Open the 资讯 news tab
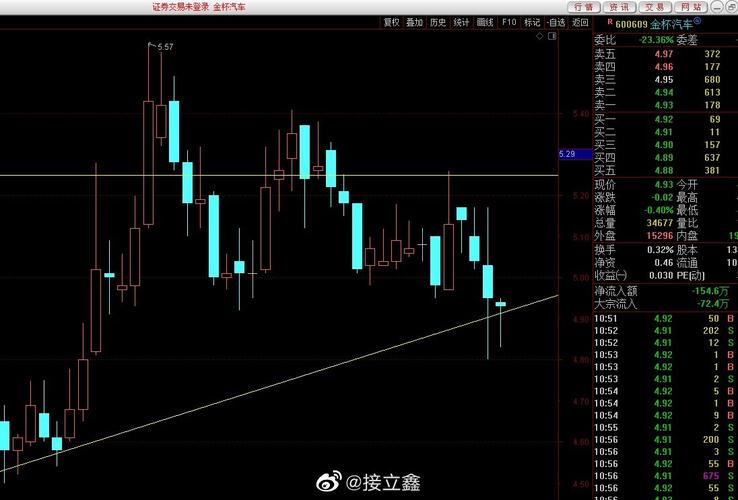Screen dimensions: 738x500 click(619, 7)
